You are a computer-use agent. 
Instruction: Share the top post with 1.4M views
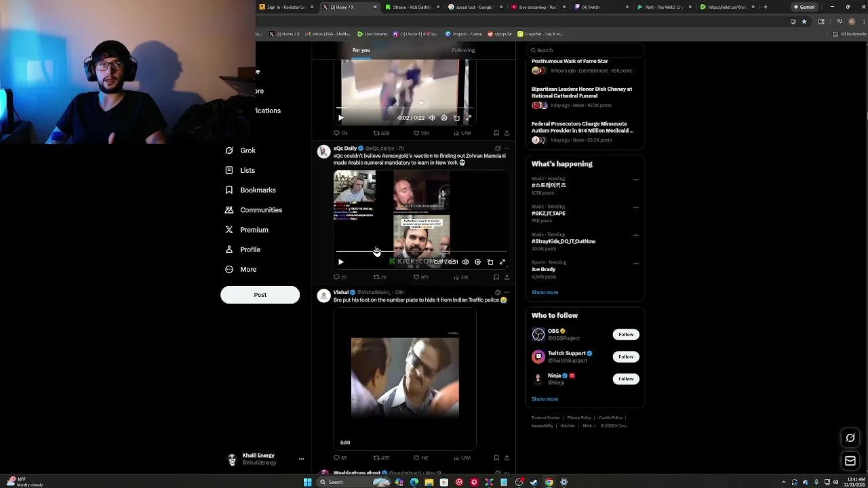click(507, 134)
